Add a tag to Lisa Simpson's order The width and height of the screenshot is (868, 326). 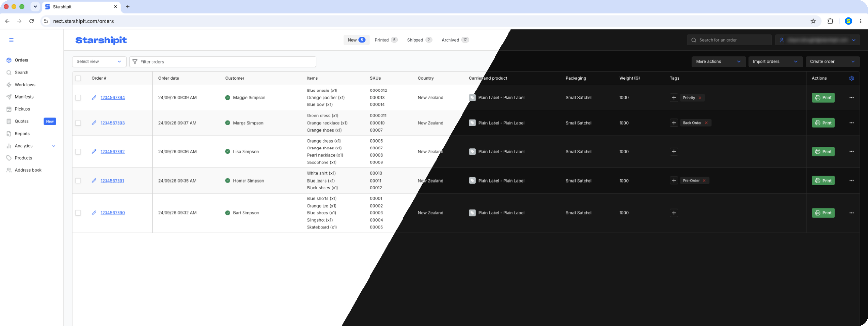(x=674, y=152)
